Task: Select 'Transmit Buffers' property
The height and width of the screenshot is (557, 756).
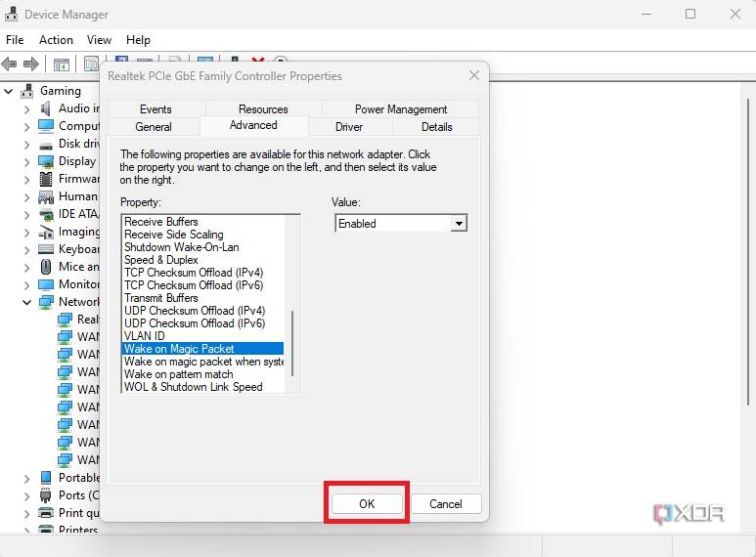Action: pyautogui.click(x=161, y=298)
